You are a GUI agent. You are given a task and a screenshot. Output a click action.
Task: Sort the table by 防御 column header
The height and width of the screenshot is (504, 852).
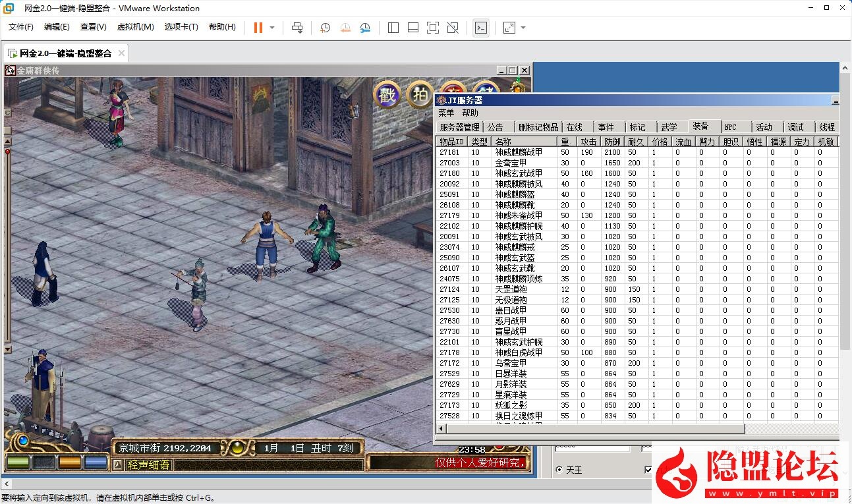[612, 142]
